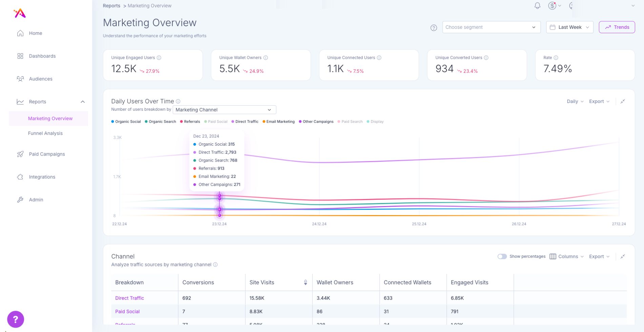Click the Reports breadcrumb link
The image size is (644, 332).
(112, 6)
